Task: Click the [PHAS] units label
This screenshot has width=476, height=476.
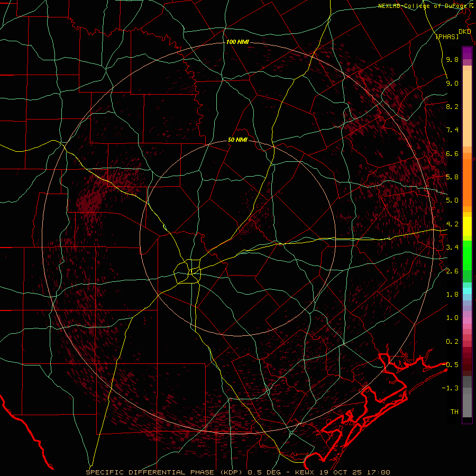Action: point(447,37)
